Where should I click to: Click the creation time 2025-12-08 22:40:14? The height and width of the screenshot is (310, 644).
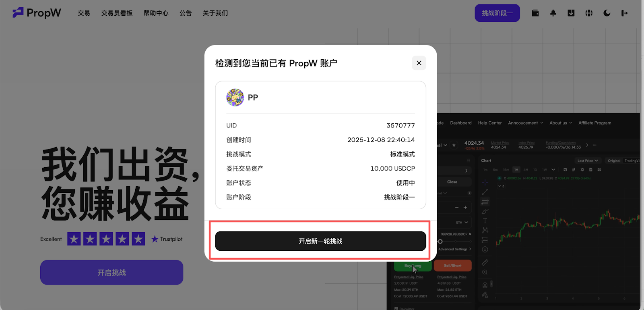pyautogui.click(x=381, y=140)
